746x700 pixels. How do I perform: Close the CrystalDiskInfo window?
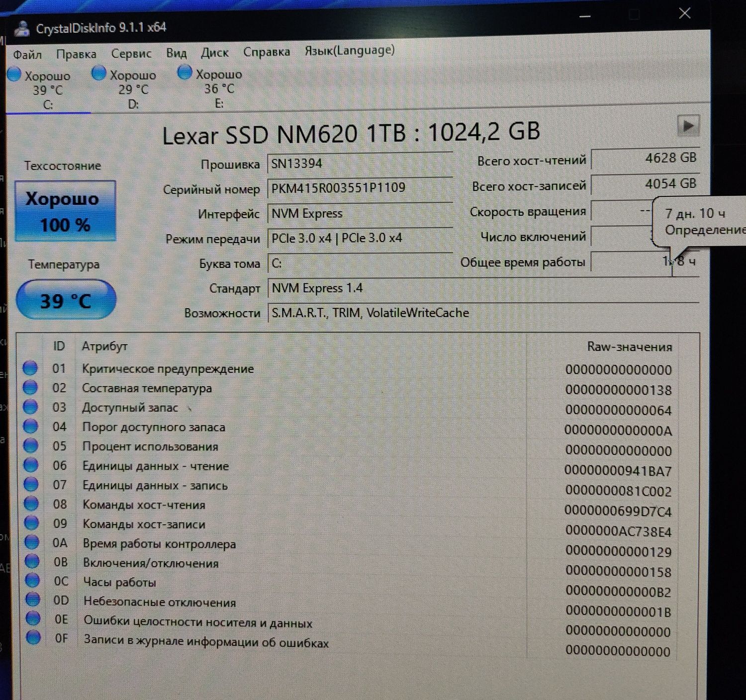coord(685,13)
